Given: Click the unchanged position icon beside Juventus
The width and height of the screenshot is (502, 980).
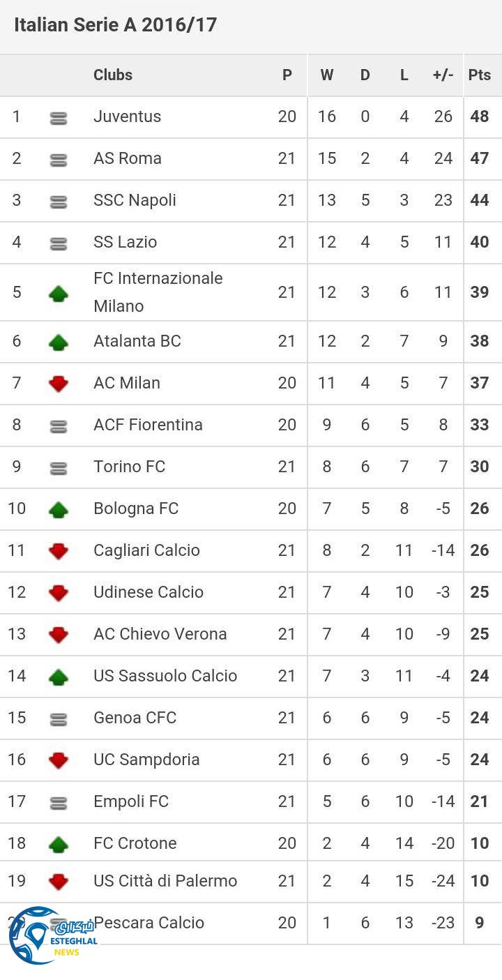Looking at the screenshot, I should click(x=59, y=119).
